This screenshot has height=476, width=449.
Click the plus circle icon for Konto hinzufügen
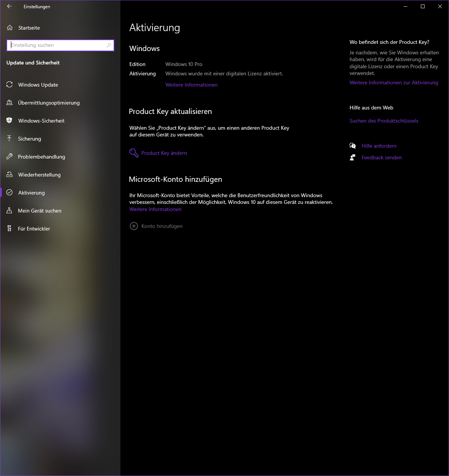[134, 226]
